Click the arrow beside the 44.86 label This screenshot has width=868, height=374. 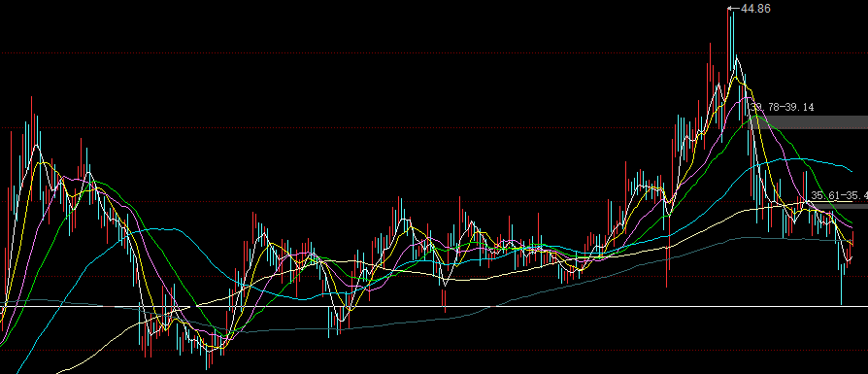(734, 9)
